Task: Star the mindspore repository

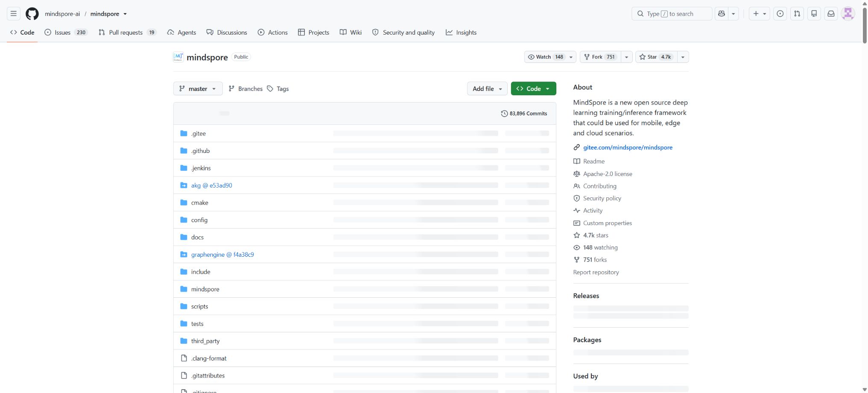Action: 656,57
